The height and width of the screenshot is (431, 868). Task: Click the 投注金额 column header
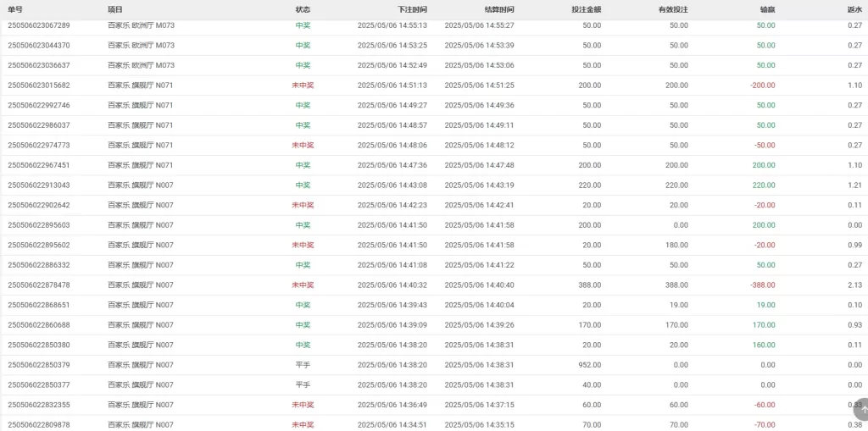[x=587, y=9]
